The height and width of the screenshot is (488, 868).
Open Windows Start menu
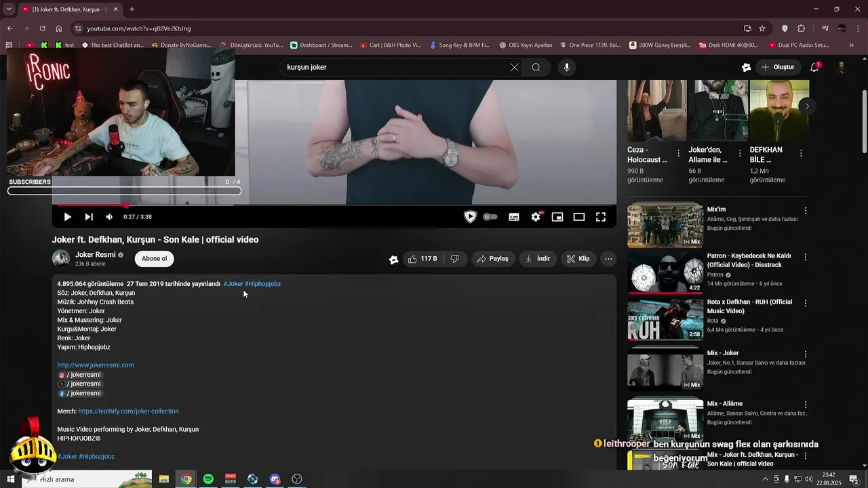[x=10, y=479]
